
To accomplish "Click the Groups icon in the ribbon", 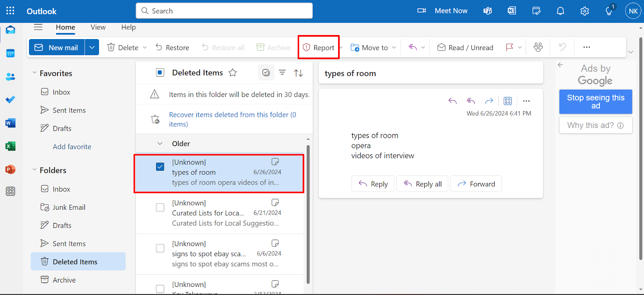I will [x=538, y=47].
